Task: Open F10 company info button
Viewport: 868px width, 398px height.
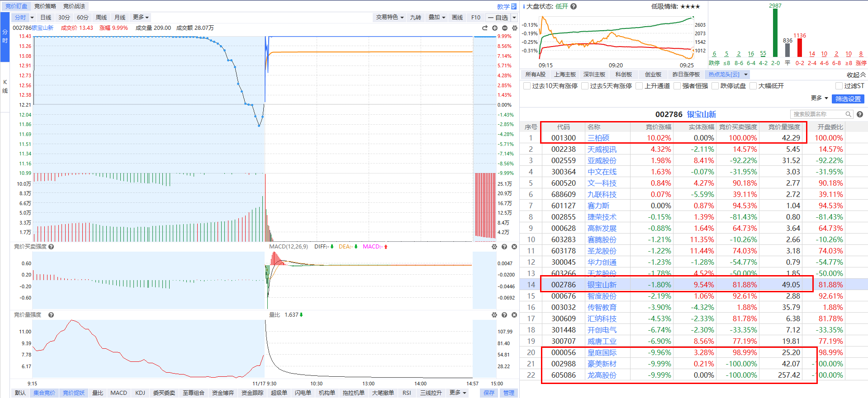Action: point(476,18)
